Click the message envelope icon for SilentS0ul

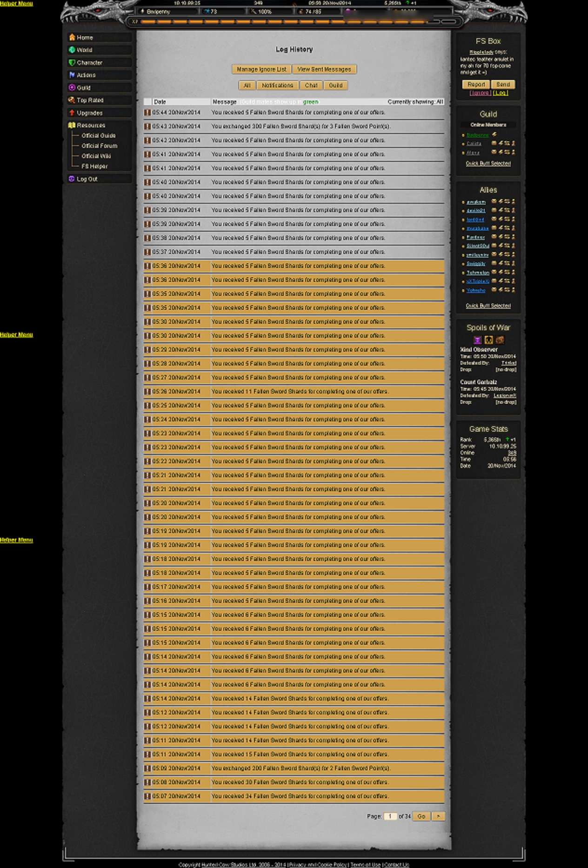494,246
